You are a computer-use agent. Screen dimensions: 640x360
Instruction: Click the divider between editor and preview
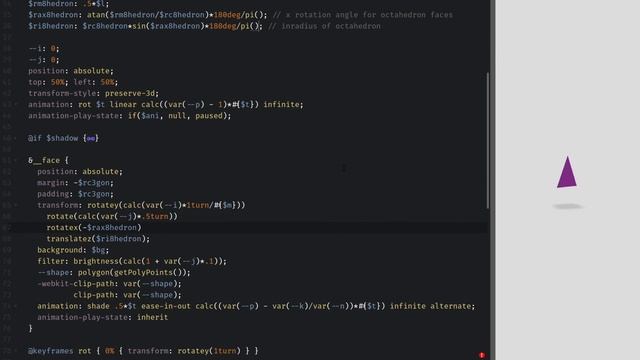493,180
